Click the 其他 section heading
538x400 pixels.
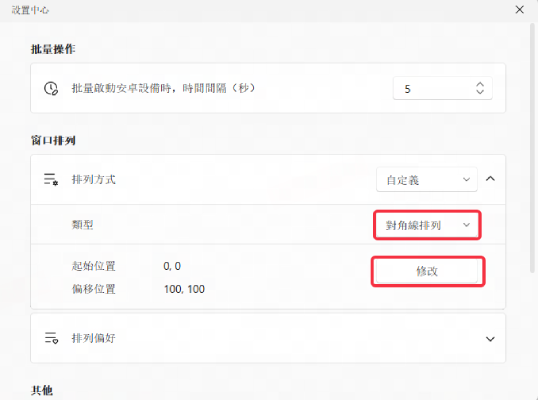tap(42, 390)
